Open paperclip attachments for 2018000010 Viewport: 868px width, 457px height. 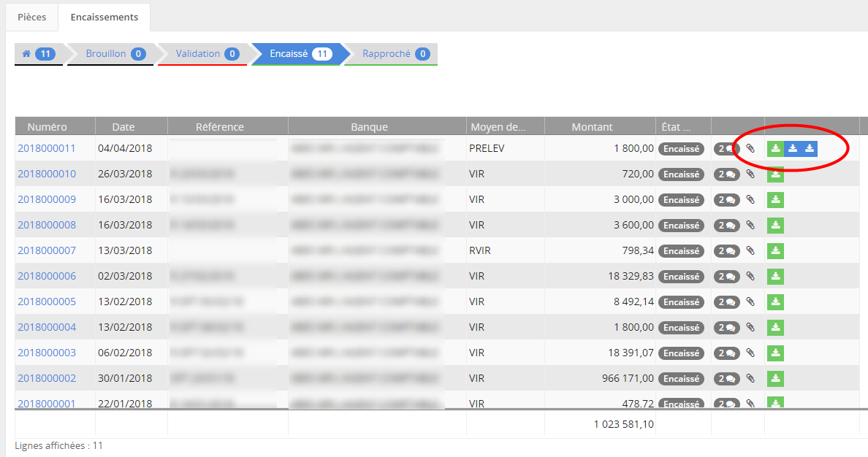750,174
